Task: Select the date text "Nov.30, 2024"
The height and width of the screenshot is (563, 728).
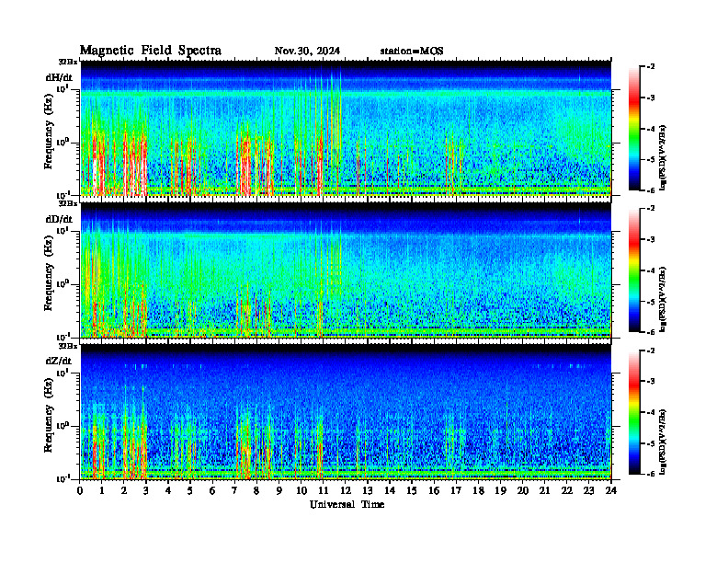Action: click(307, 51)
